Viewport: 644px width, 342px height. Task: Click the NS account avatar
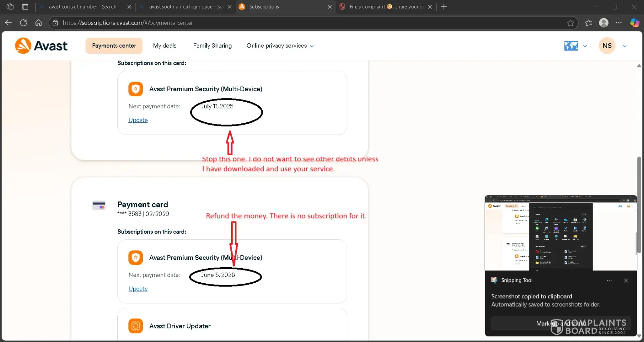pos(607,46)
